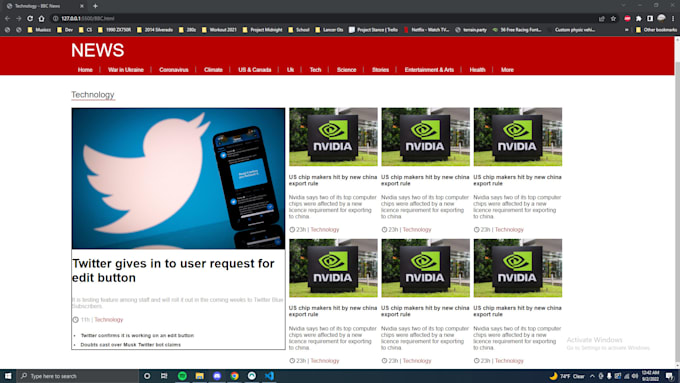Close the Technology - BBC News tab
The image size is (680, 383).
click(82, 6)
